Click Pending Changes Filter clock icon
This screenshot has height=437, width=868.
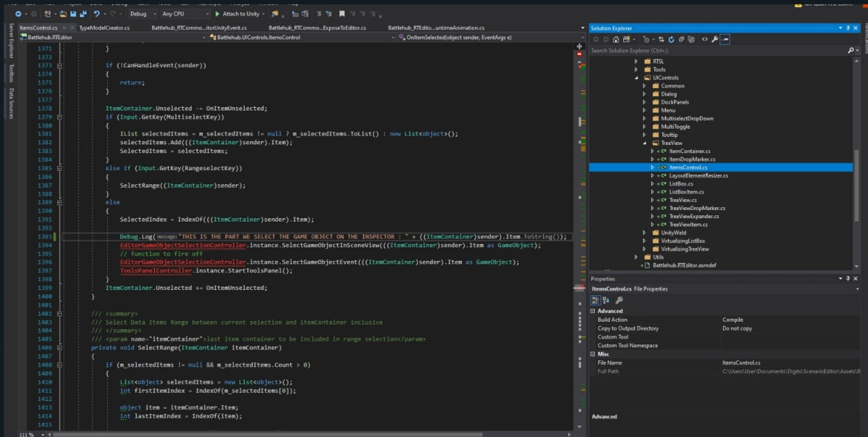click(x=646, y=39)
